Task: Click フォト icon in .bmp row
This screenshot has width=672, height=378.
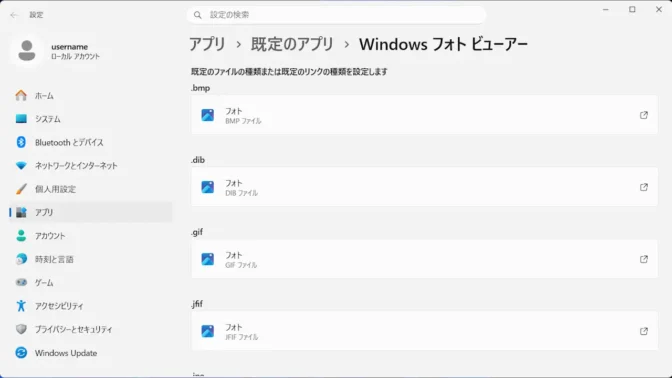Action: [208, 115]
